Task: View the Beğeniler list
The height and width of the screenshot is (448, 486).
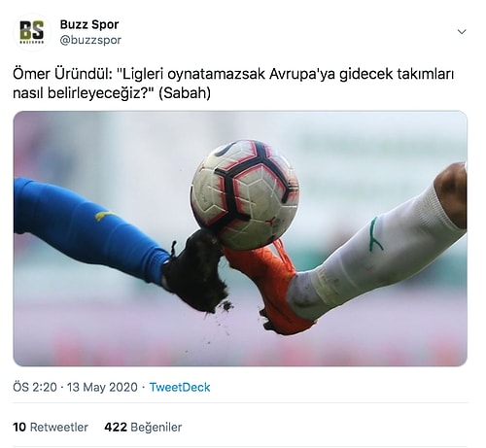Action: (156, 428)
